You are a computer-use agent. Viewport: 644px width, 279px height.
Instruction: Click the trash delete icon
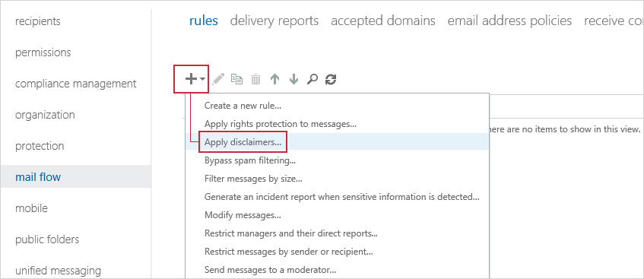(x=256, y=79)
